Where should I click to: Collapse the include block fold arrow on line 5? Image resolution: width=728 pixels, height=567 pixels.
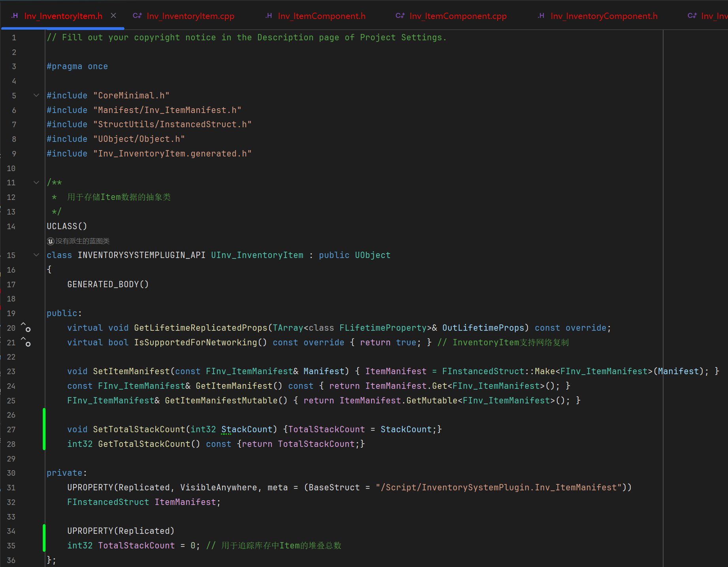tap(36, 95)
